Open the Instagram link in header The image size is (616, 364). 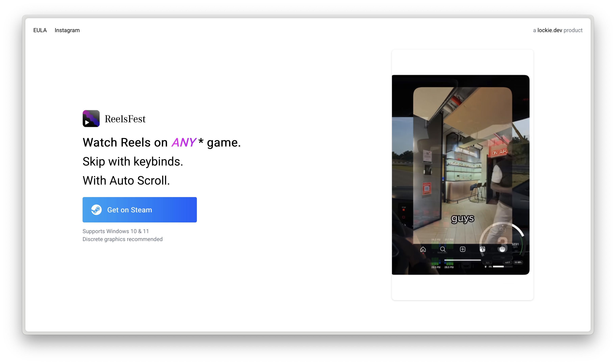[67, 30]
